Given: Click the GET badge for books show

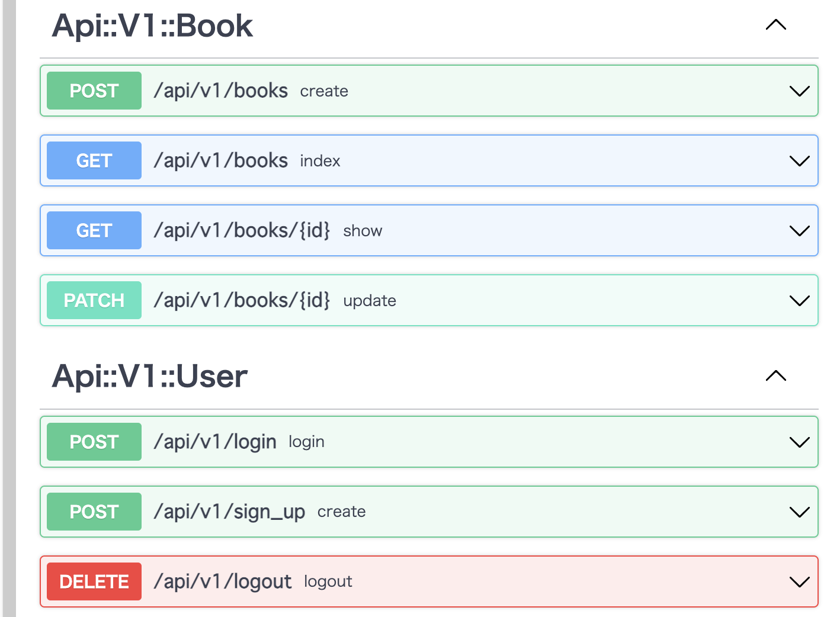Looking at the screenshot, I should tap(94, 230).
